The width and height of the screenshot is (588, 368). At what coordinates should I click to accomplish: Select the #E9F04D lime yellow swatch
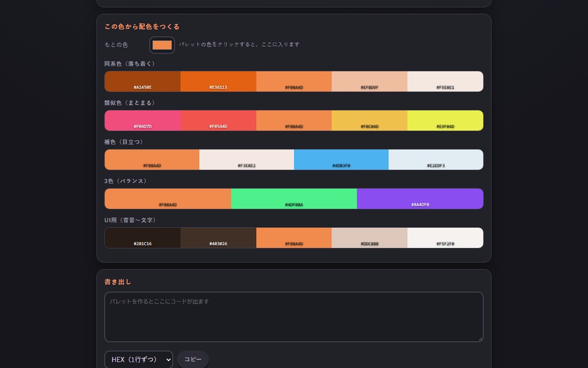tap(446, 121)
